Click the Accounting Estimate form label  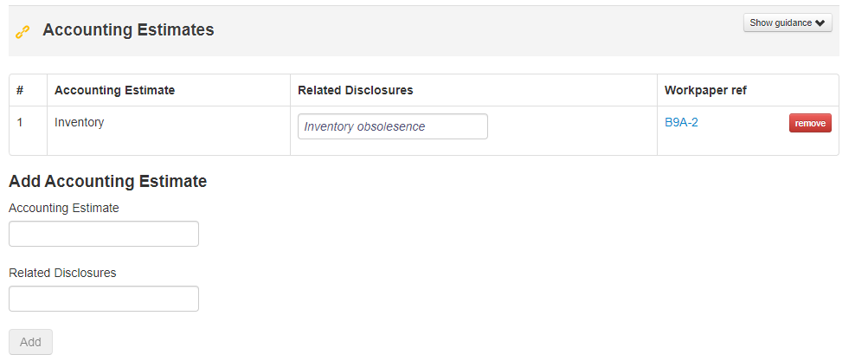pyautogui.click(x=64, y=208)
